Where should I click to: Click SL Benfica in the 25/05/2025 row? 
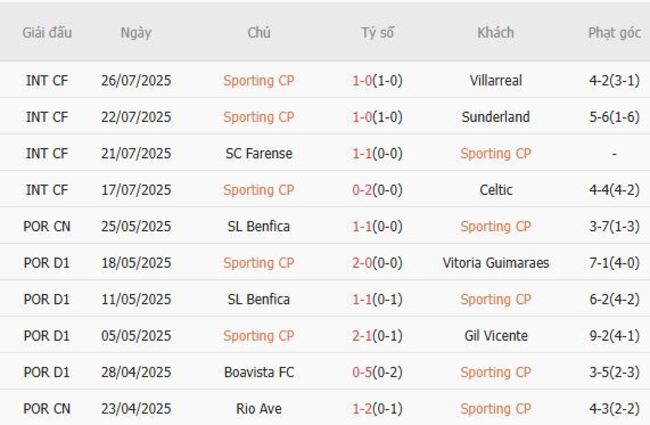[x=258, y=226]
